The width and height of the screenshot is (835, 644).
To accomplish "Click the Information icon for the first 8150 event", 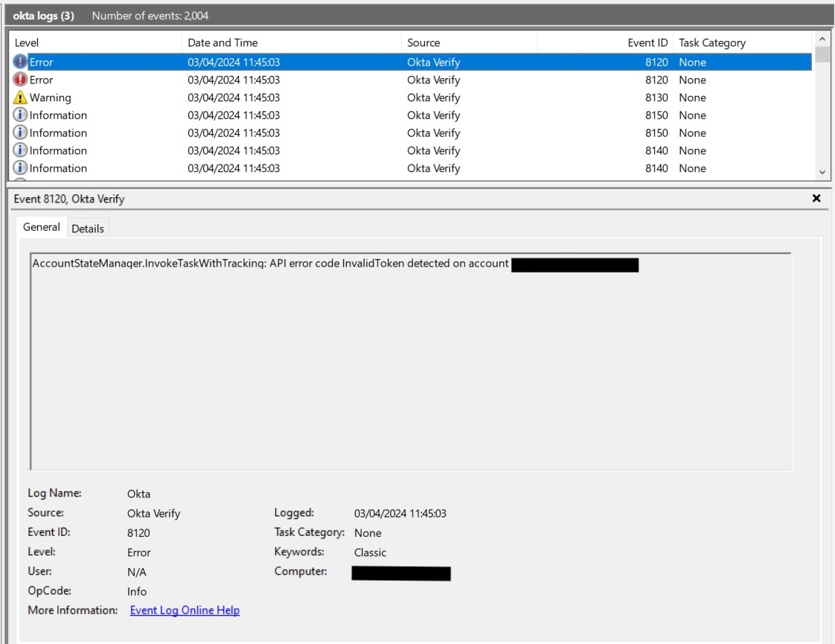I will tap(21, 115).
